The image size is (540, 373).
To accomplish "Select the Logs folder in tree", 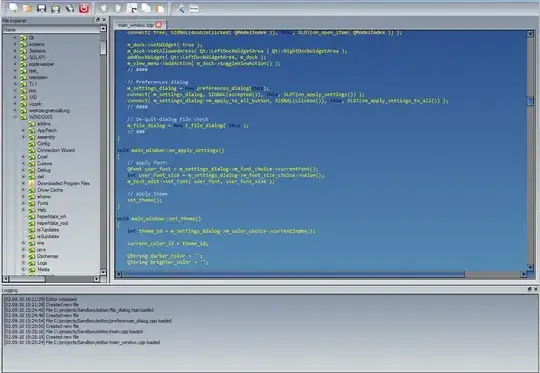I will pyautogui.click(x=42, y=263).
